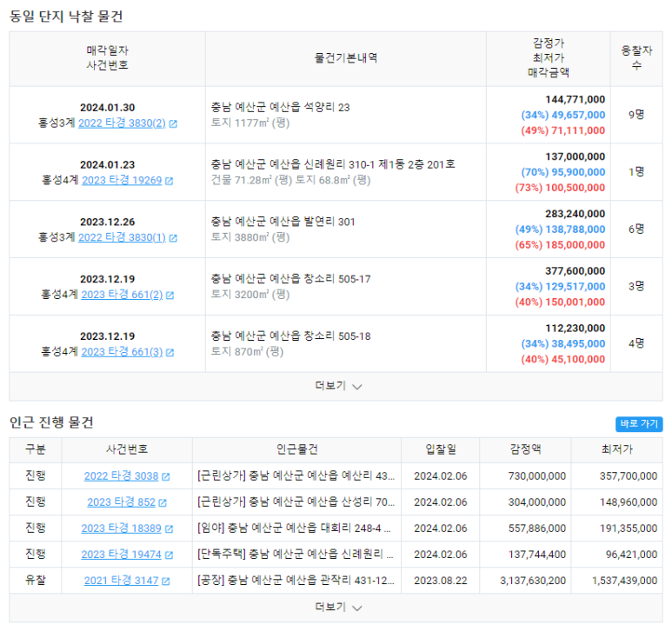Viewport: 672px width, 625px height.
Task: Open nearby case link 2022 타경 3038
Action: click(122, 475)
